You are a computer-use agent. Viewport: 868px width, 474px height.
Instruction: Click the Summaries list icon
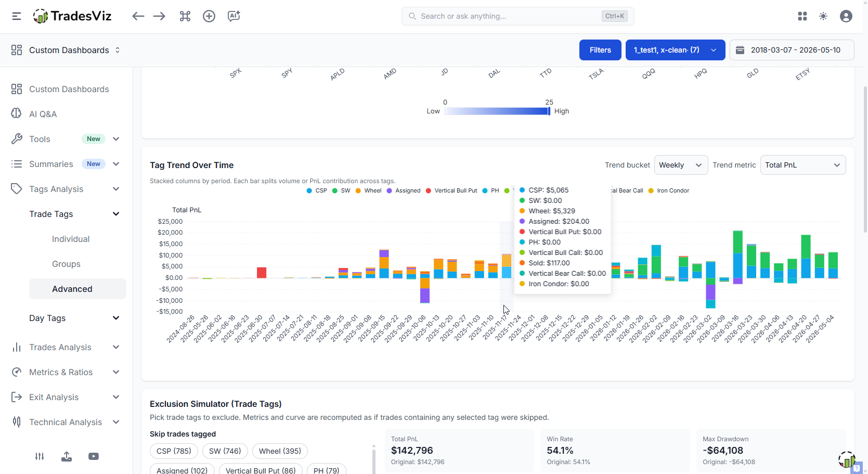point(17,164)
